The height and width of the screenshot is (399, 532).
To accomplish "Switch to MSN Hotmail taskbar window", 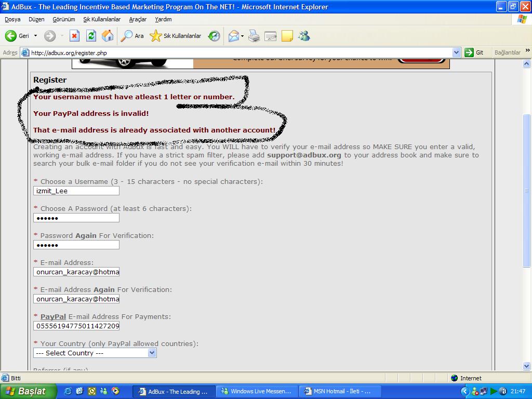I will tap(340, 392).
